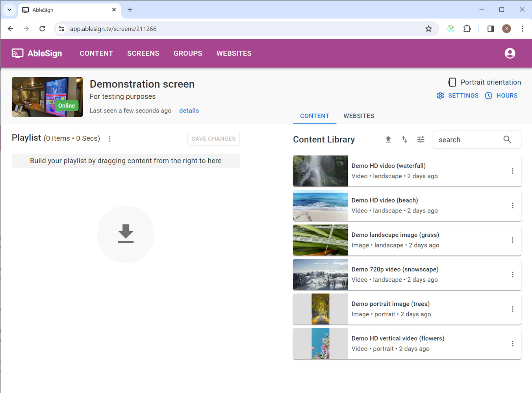532x393 pixels.
Task: Open Playlist three-dot options menu
Action: tap(110, 139)
